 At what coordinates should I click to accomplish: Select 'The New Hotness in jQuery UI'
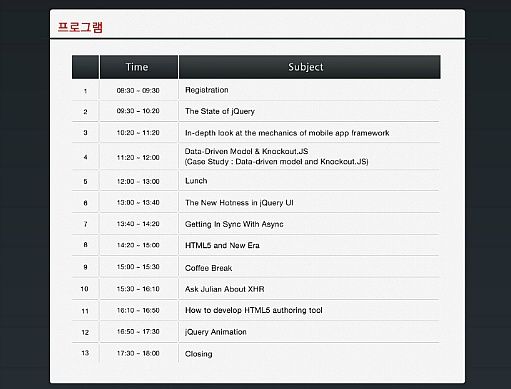[x=239, y=203]
